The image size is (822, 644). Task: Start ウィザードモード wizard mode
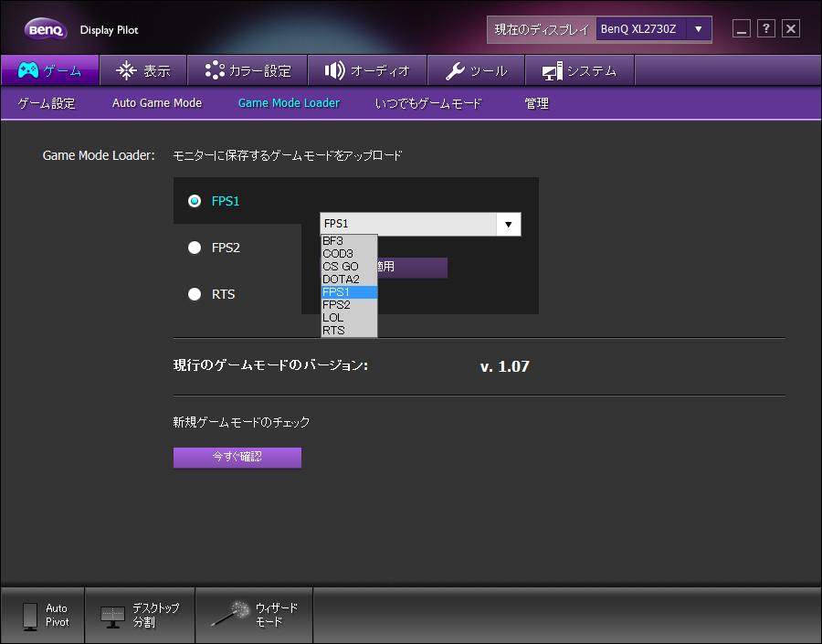[254, 615]
